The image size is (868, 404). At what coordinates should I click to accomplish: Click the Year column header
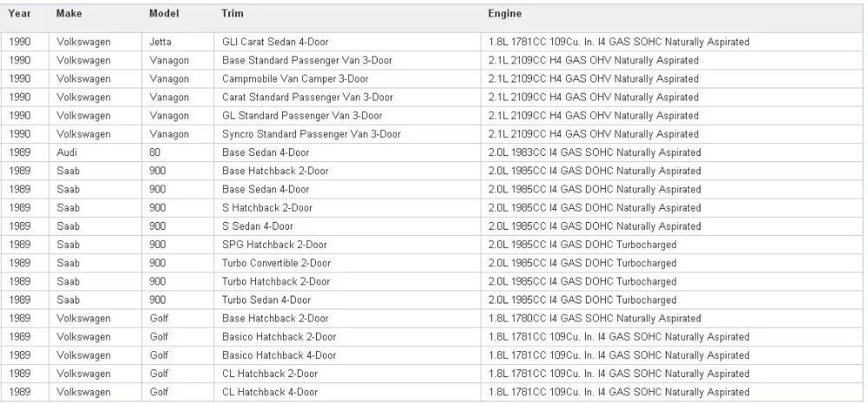pyautogui.click(x=19, y=13)
